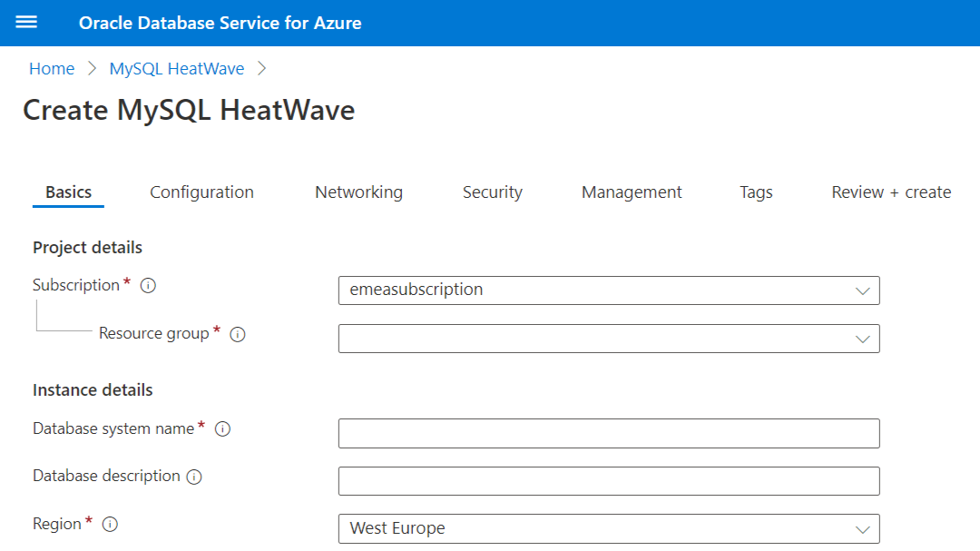Click the Region info icon
The width and height of the screenshot is (980, 551).
(109, 524)
